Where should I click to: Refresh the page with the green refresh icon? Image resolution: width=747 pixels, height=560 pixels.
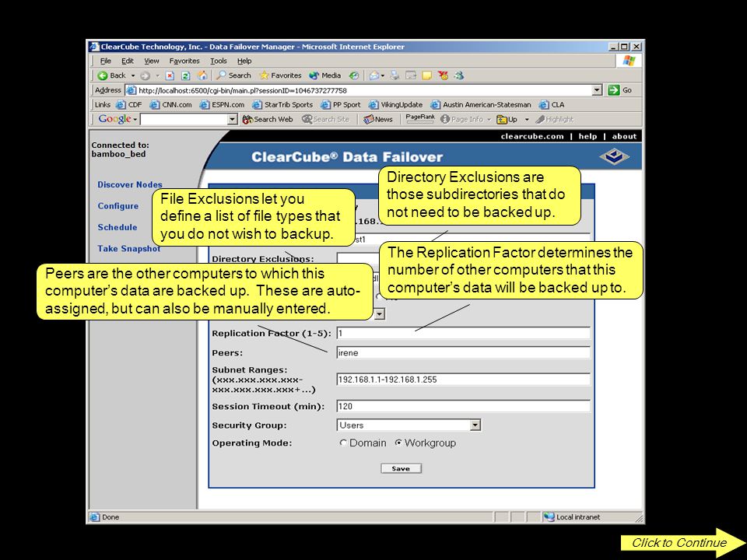coord(186,75)
